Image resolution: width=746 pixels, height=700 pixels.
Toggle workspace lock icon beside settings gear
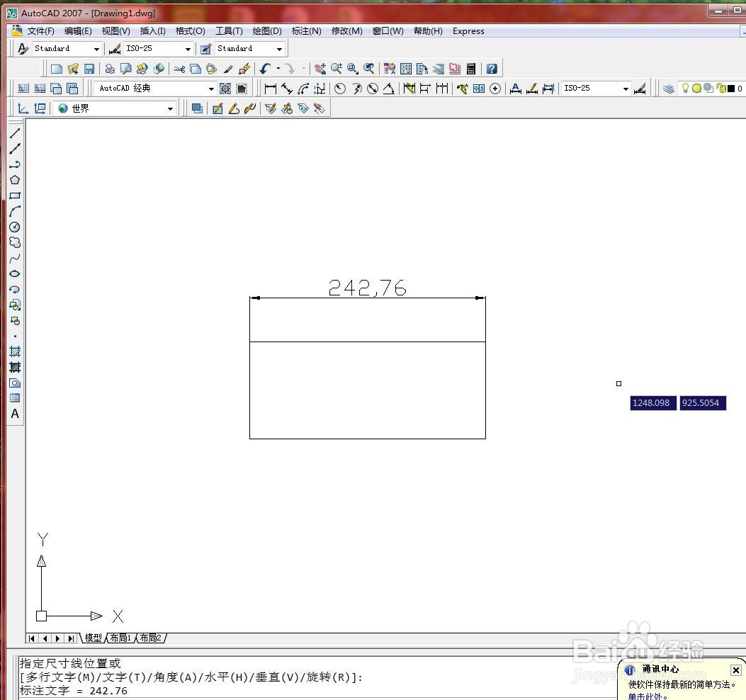(242, 89)
